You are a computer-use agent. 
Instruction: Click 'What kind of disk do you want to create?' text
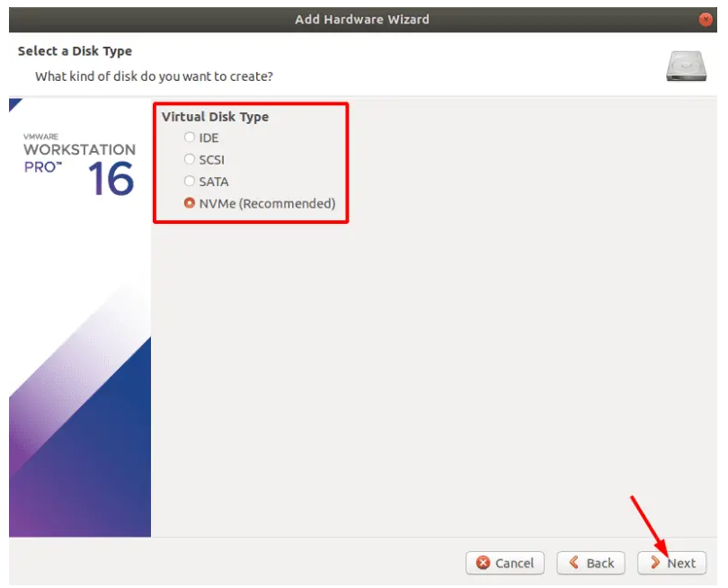click(155, 76)
